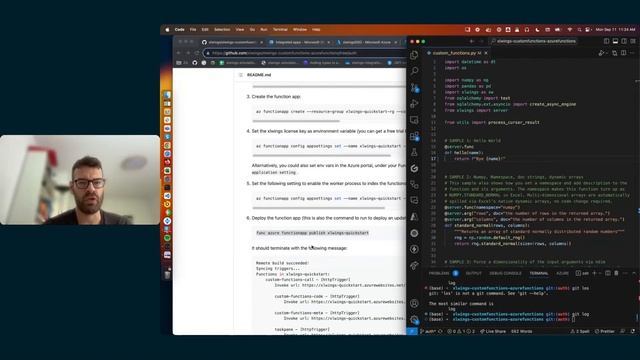The image size is (640, 360).
Task: Select the Microsoft Azure browser tab
Action: tap(366, 42)
